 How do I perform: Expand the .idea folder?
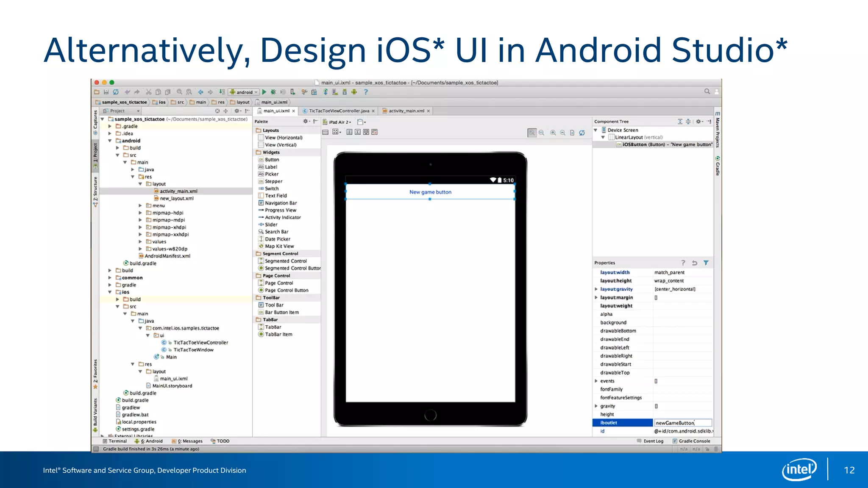(x=110, y=133)
